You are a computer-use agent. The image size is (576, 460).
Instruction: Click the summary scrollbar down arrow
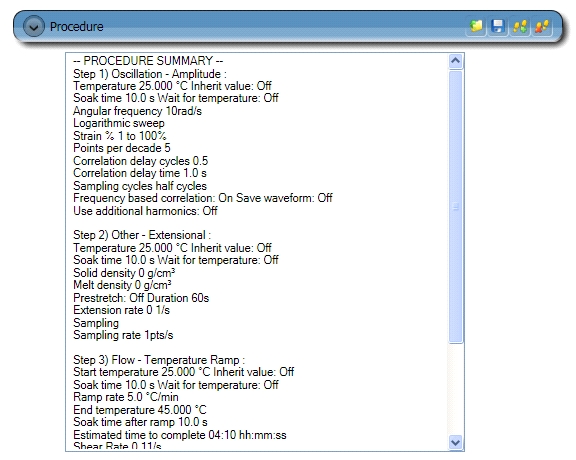pyautogui.click(x=456, y=442)
